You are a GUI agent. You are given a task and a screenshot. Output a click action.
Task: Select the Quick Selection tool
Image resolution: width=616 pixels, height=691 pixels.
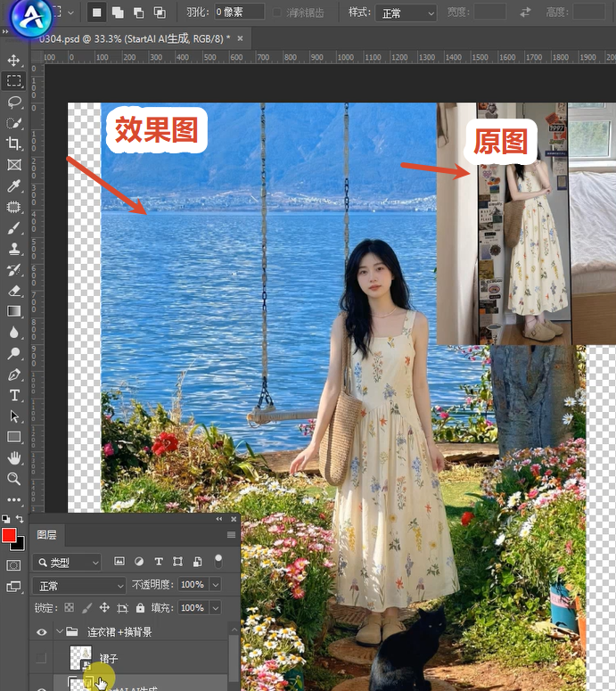(13, 123)
